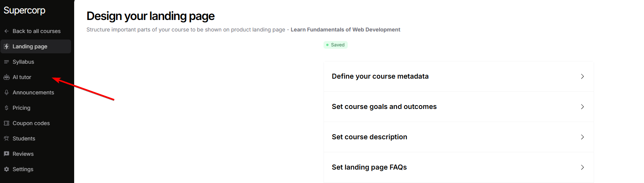The width and height of the screenshot is (644, 183).
Task: Click the AI tutor robot icon
Action: 7,77
